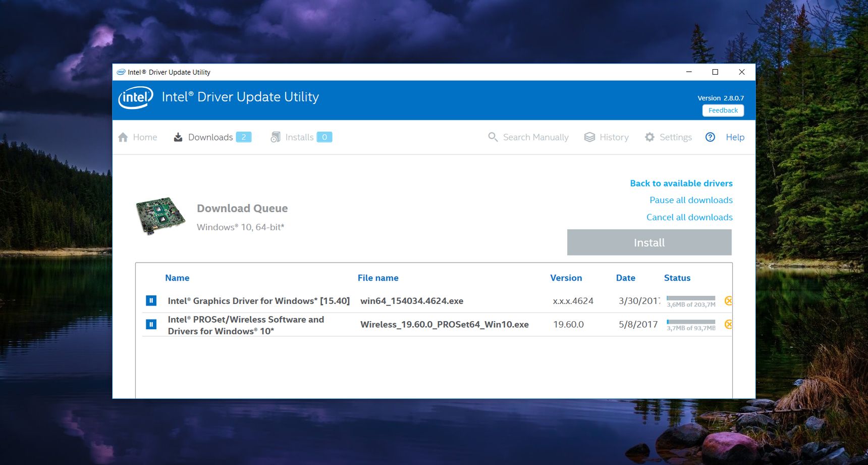Click the Feedback button
The width and height of the screenshot is (868, 465).
click(723, 111)
